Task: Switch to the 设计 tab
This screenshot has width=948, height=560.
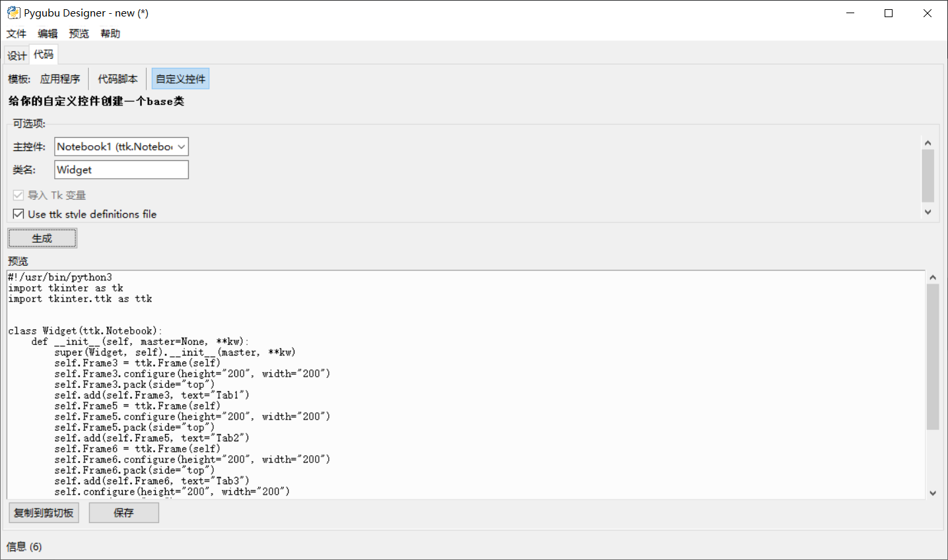Action: coord(17,55)
